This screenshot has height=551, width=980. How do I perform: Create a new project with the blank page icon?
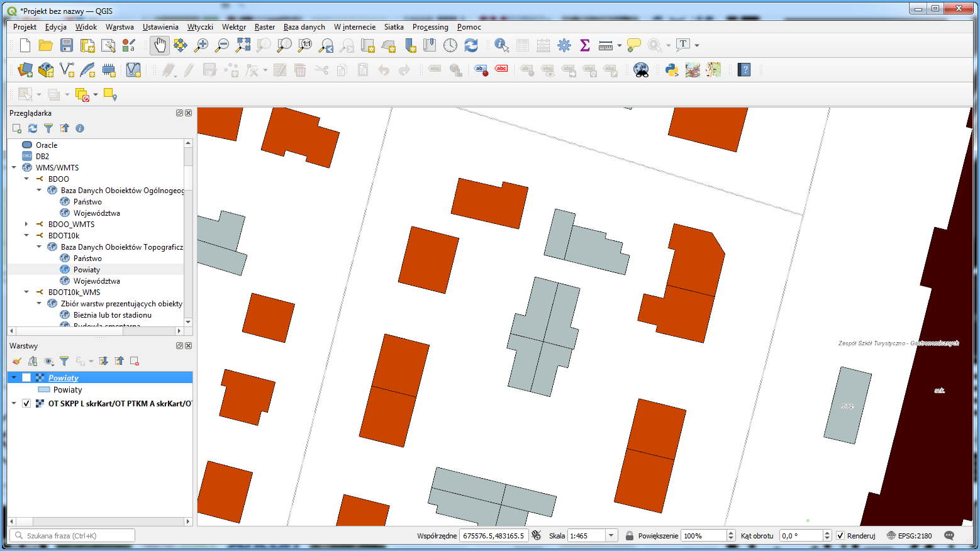point(25,45)
